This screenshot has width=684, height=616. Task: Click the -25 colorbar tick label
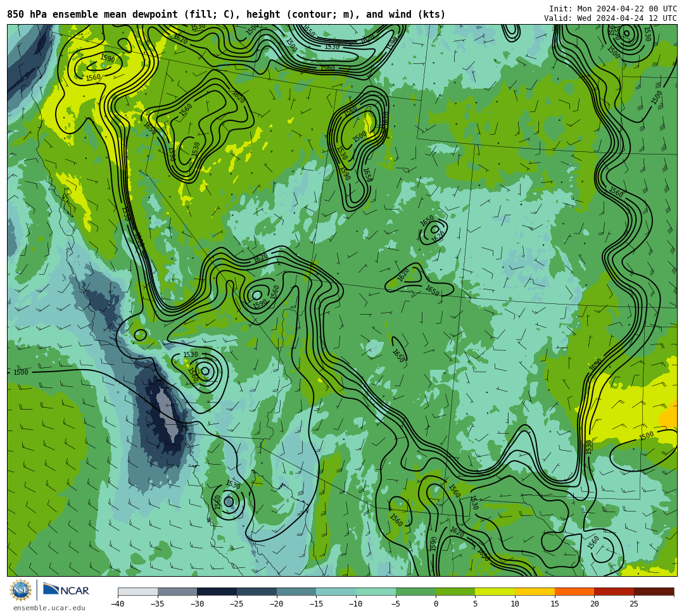click(x=237, y=604)
